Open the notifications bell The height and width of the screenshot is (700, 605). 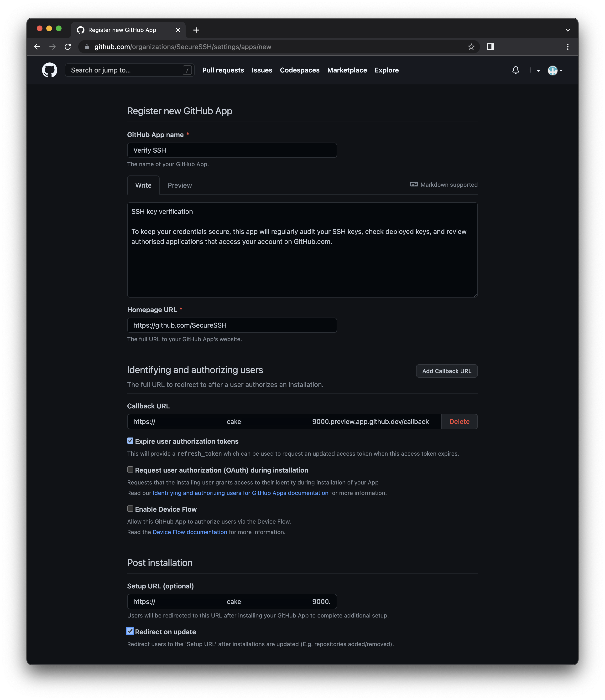click(x=516, y=70)
